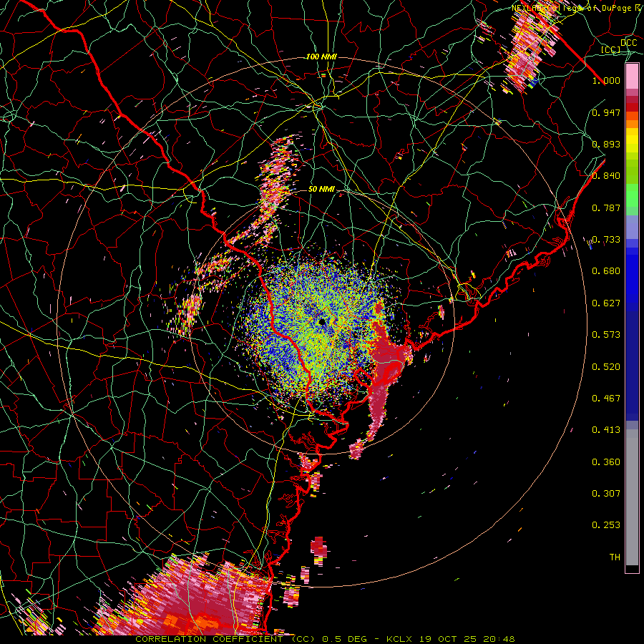The image size is (644, 644).
Task: Click the 20:48 timestamp
Action: click(x=500, y=639)
